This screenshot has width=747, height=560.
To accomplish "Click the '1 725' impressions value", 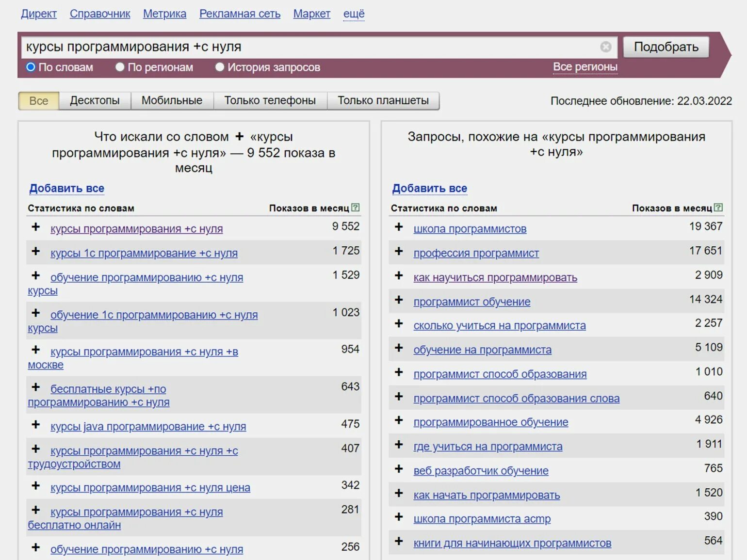I will 346,251.
